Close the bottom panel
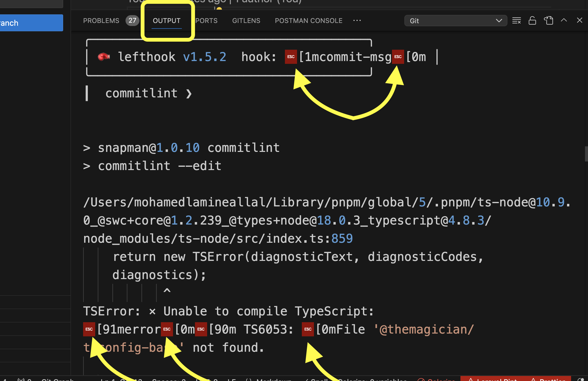This screenshot has width=588, height=381. pos(580,20)
